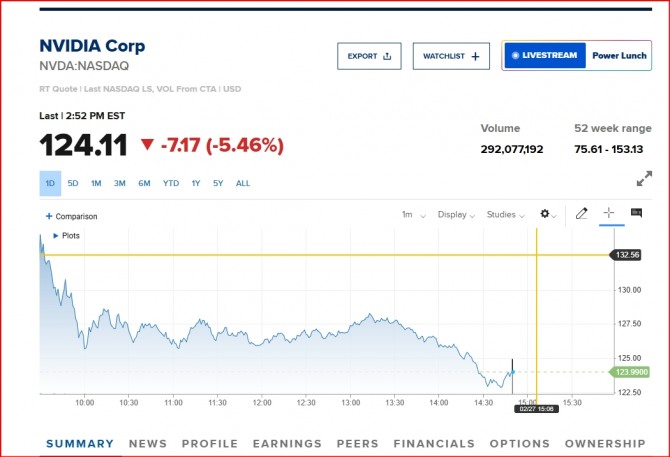Expand the Plots disclosure triangle
The width and height of the screenshot is (670, 457).
point(56,236)
